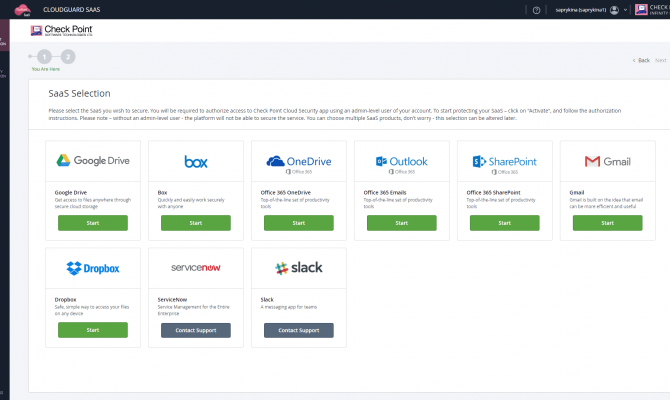Click the SharePoint Office 365 logo

(x=505, y=164)
